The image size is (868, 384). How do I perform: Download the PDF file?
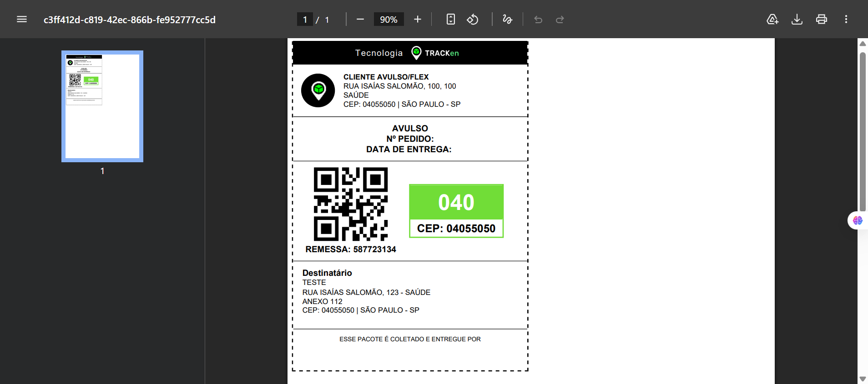(x=797, y=19)
